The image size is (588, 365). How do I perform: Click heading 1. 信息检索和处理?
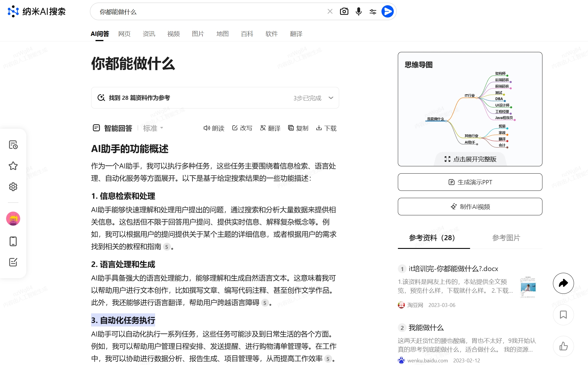(123, 196)
